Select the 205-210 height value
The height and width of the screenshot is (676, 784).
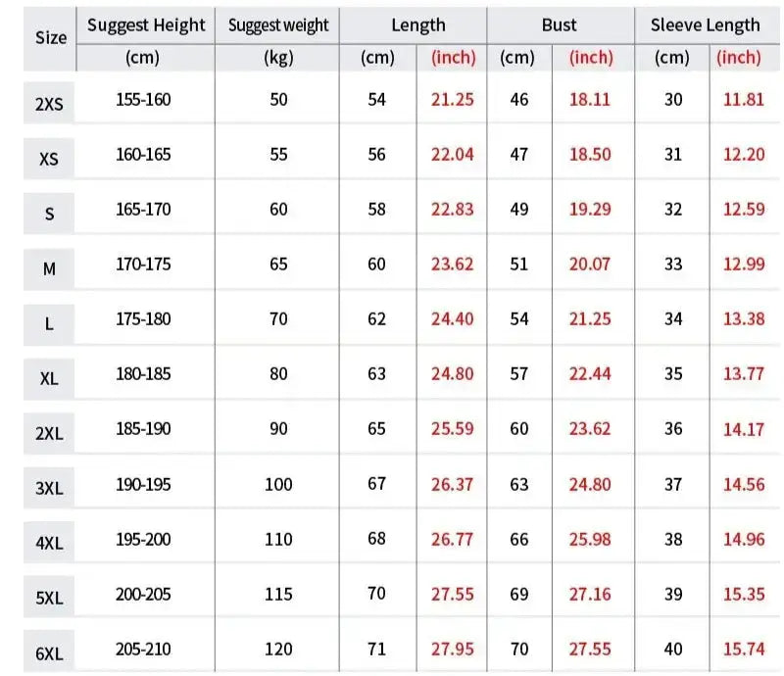pyautogui.click(x=143, y=648)
